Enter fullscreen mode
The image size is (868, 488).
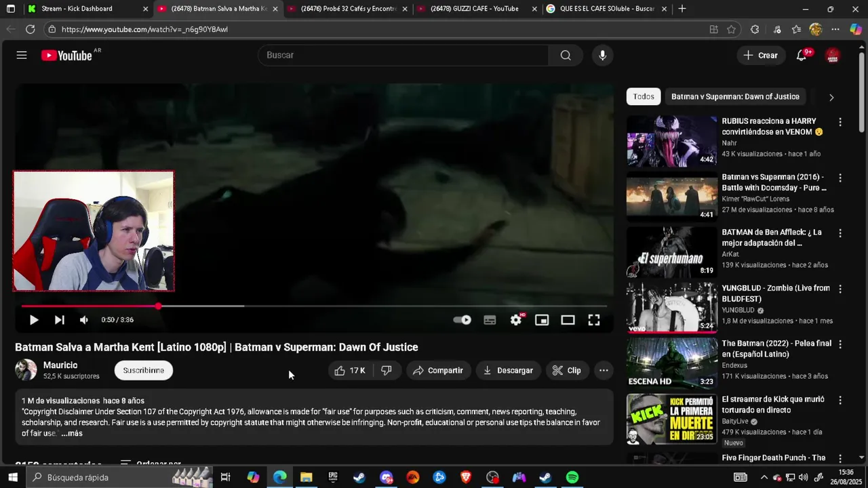point(594,320)
